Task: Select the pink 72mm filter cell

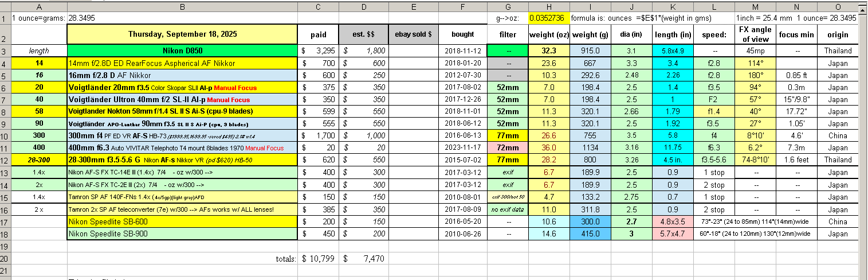Action: point(508,148)
